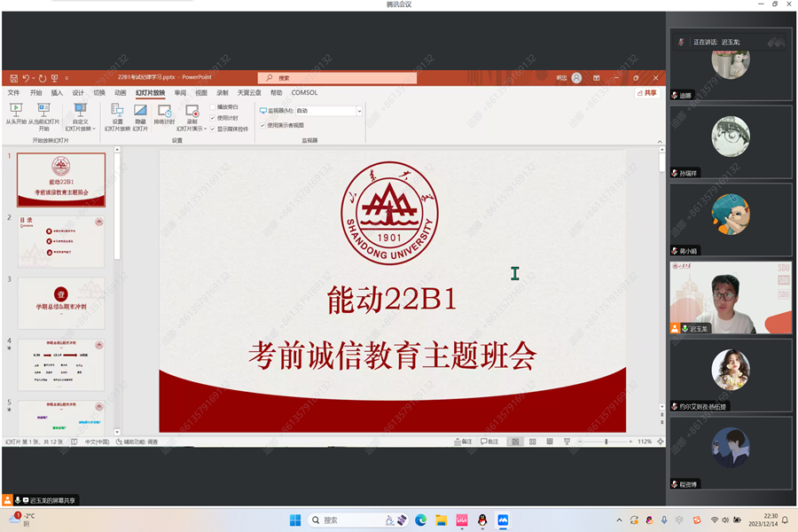This screenshot has height=532, width=798.
Task: Switch to the Animations (动画) tab
Action: (x=120, y=92)
